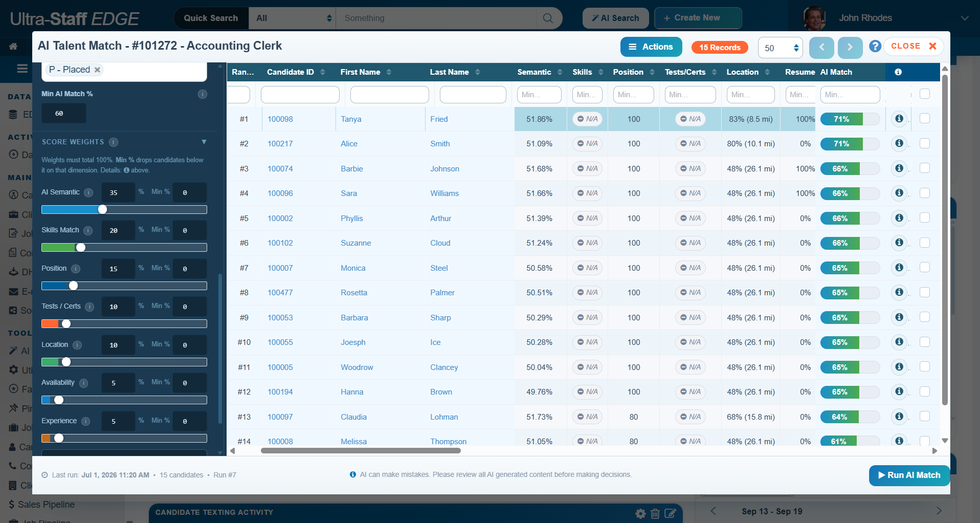Click the Run AI Match button
The image size is (980, 523).
click(909, 475)
